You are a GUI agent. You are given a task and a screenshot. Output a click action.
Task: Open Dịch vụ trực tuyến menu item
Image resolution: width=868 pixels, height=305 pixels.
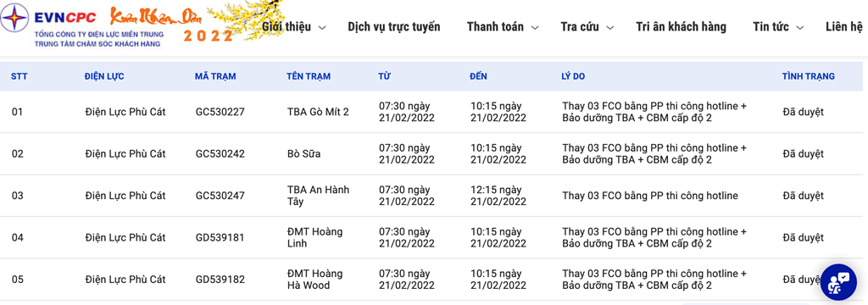pyautogui.click(x=394, y=27)
